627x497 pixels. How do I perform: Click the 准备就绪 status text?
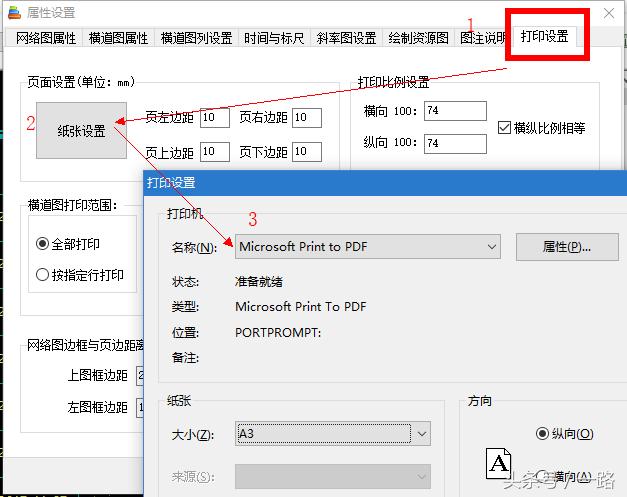[259, 281]
